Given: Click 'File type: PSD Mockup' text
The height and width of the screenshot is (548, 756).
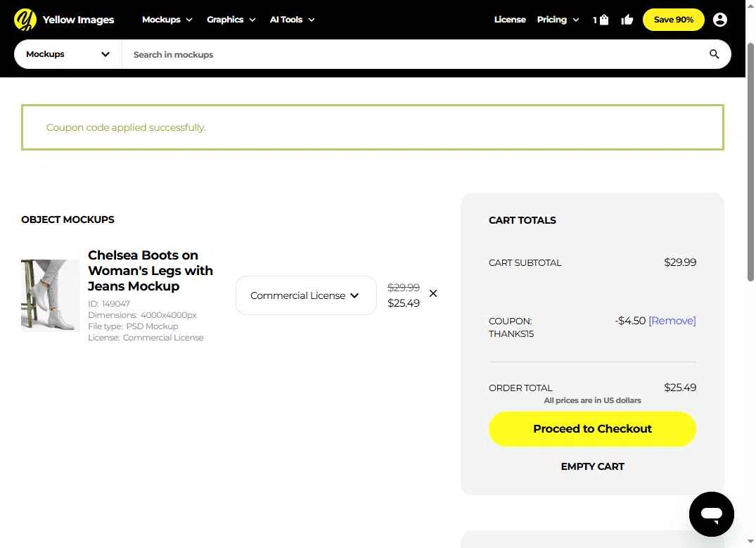Looking at the screenshot, I should click(x=133, y=326).
